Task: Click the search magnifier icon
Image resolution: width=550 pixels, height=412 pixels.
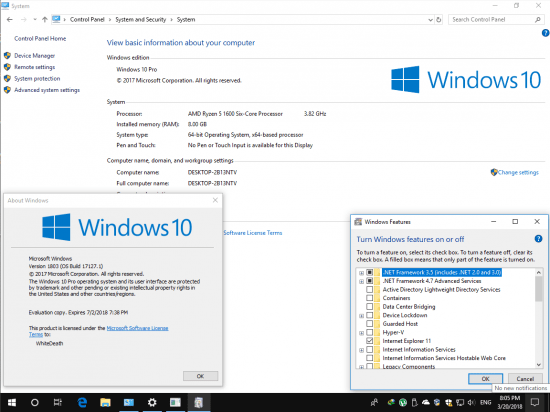Action: [537, 20]
